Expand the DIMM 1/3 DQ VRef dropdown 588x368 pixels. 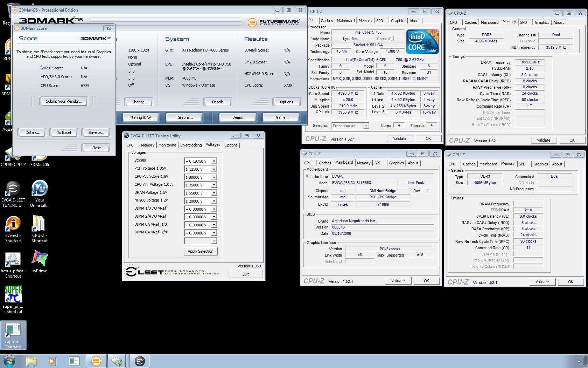click(214, 209)
